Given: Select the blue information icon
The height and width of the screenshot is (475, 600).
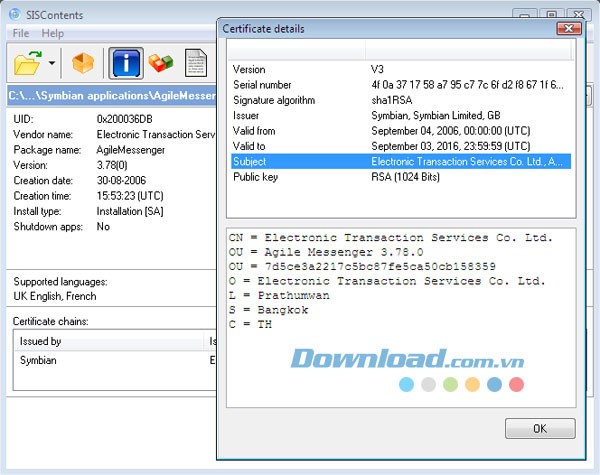Looking at the screenshot, I should (126, 65).
